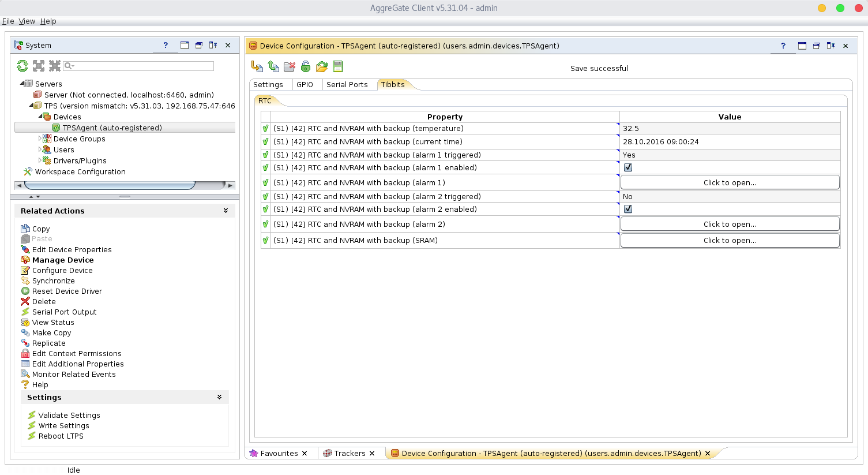This screenshot has width=868, height=475.
Task: Pin the Device Configuration panel
Action: (831, 46)
